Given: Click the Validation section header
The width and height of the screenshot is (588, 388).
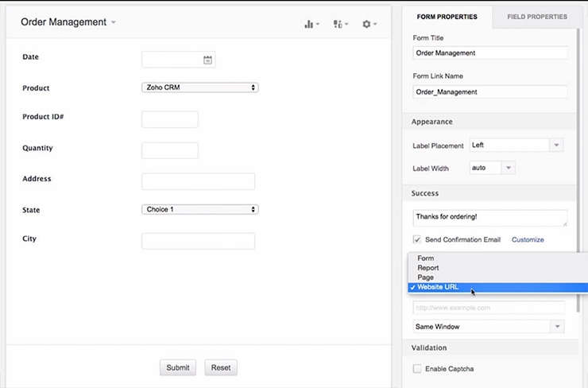Looking at the screenshot, I should 489,348.
